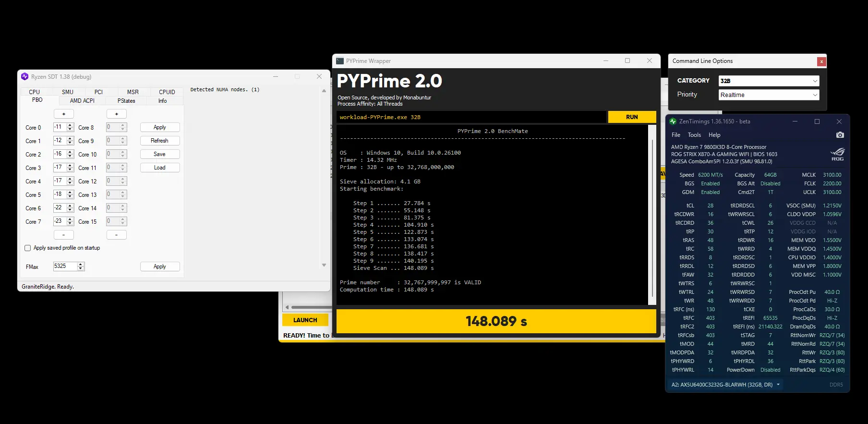Click the ZenTimings screenshot camera icon

pyautogui.click(x=840, y=135)
